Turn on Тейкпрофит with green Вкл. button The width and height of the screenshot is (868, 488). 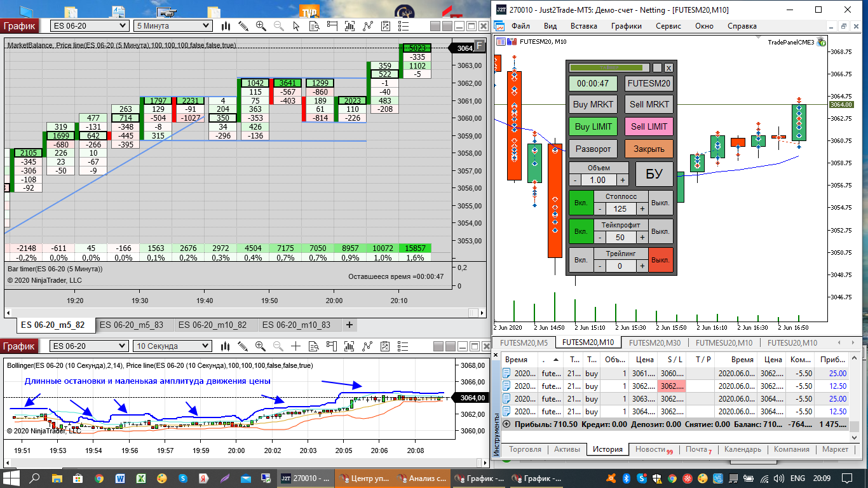(x=580, y=231)
